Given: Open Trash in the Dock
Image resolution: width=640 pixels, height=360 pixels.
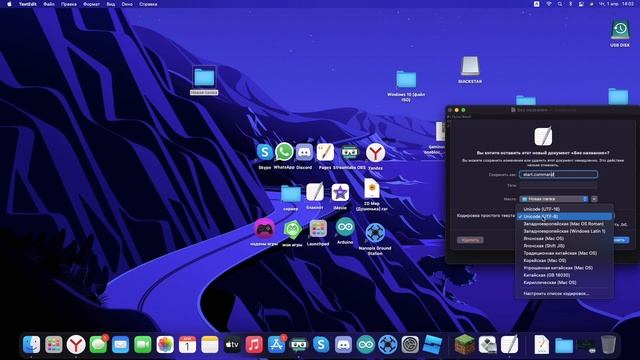Looking at the screenshot, I should coord(608,345).
